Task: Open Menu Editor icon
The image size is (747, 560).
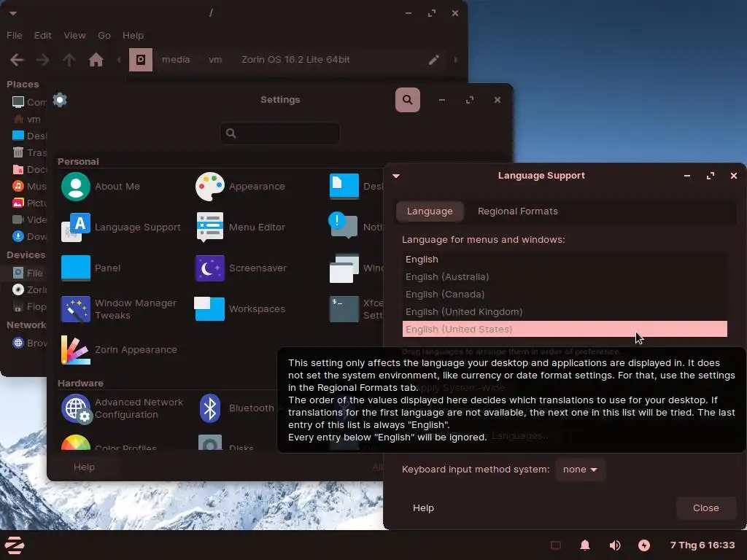Action: 209,227
